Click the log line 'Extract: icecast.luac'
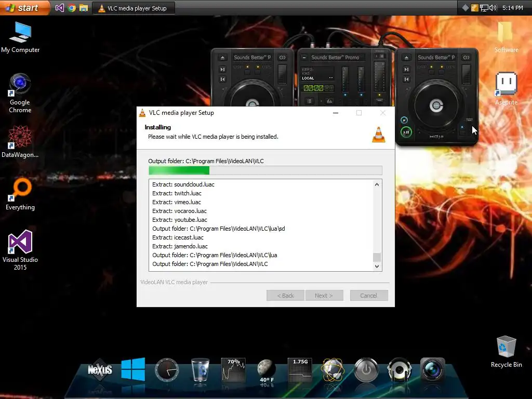532x399 pixels. tap(178, 237)
